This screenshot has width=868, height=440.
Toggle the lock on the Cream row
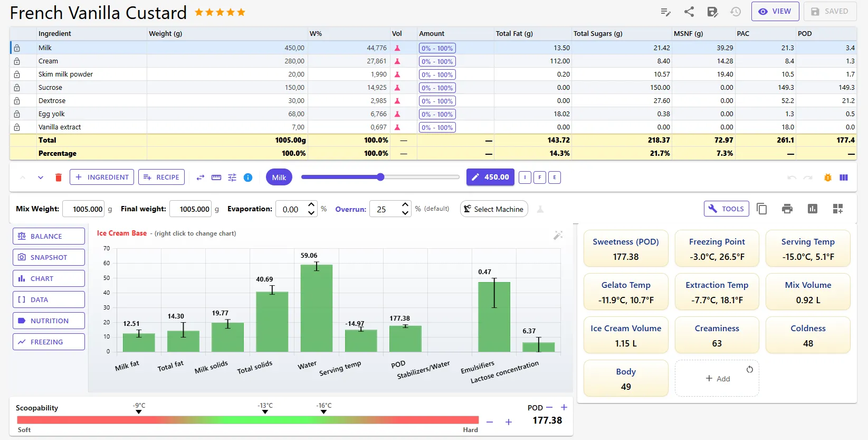pyautogui.click(x=17, y=61)
